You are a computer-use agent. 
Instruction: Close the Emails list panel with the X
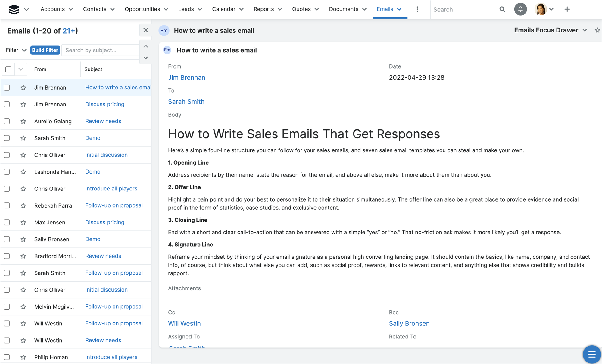coord(146,30)
